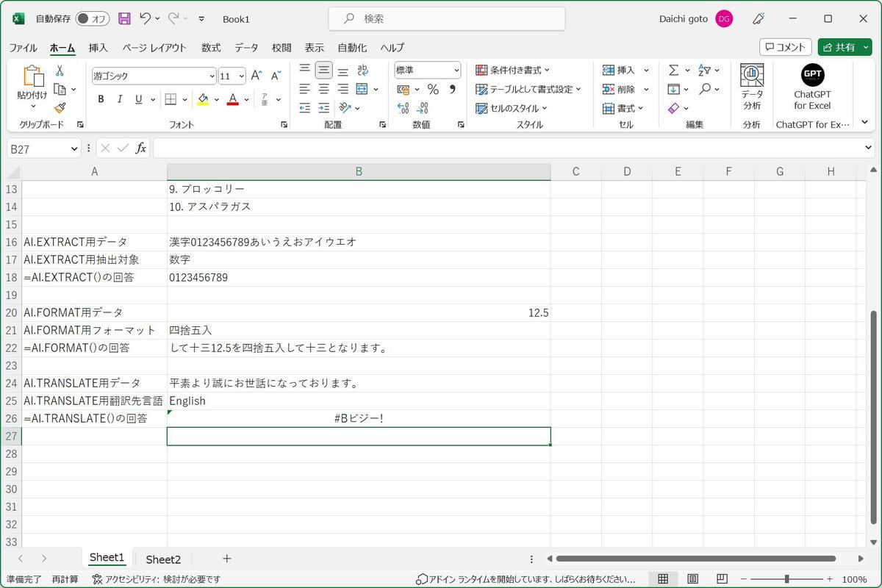Image resolution: width=882 pixels, height=588 pixels.
Task: Toggle Middle Align vertical alignment
Action: coord(324,71)
